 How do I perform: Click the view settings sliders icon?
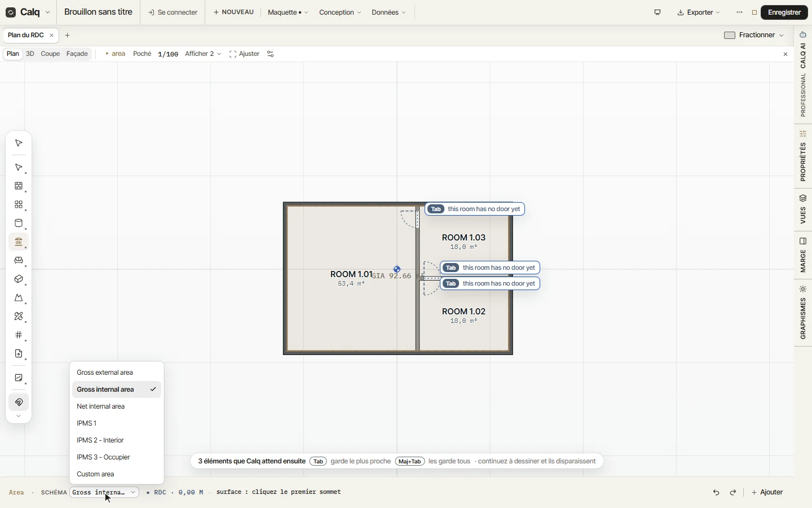[x=271, y=54]
